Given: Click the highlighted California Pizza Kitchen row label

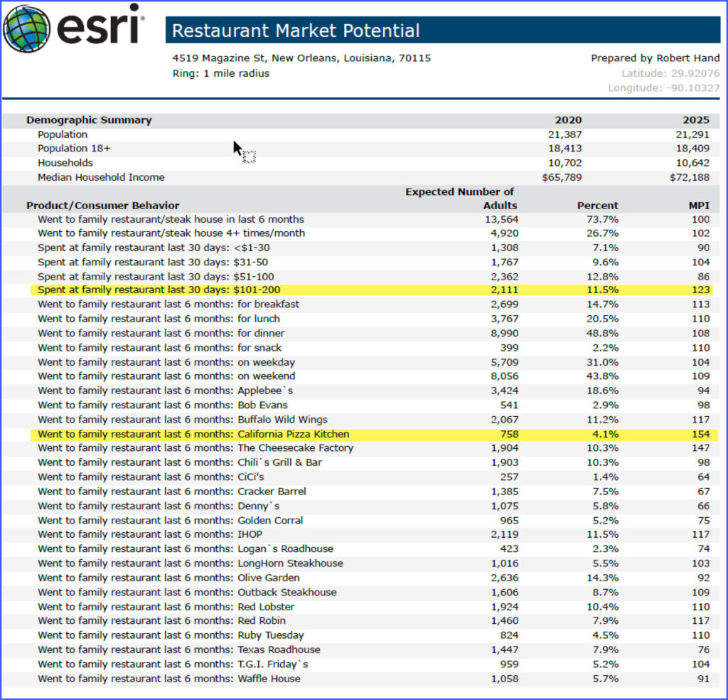Looking at the screenshot, I should [x=193, y=434].
